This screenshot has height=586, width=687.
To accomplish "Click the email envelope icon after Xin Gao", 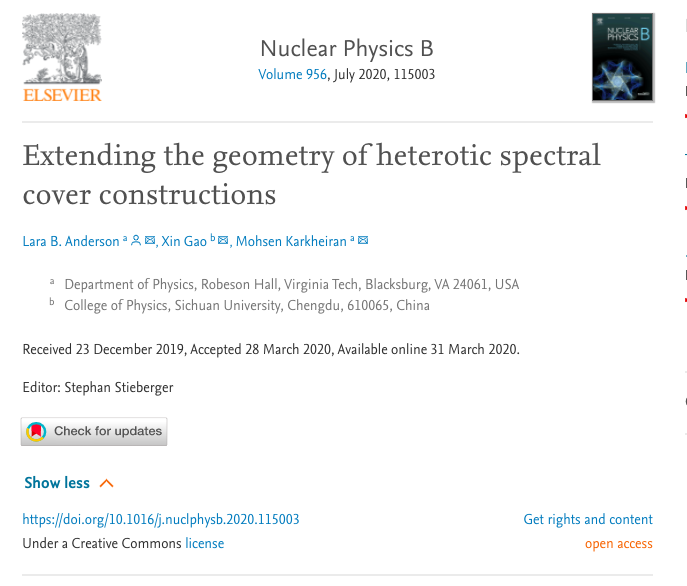I will click(x=223, y=241).
